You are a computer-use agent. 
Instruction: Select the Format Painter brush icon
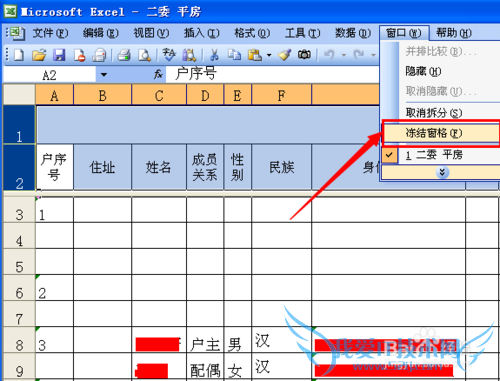(x=284, y=55)
